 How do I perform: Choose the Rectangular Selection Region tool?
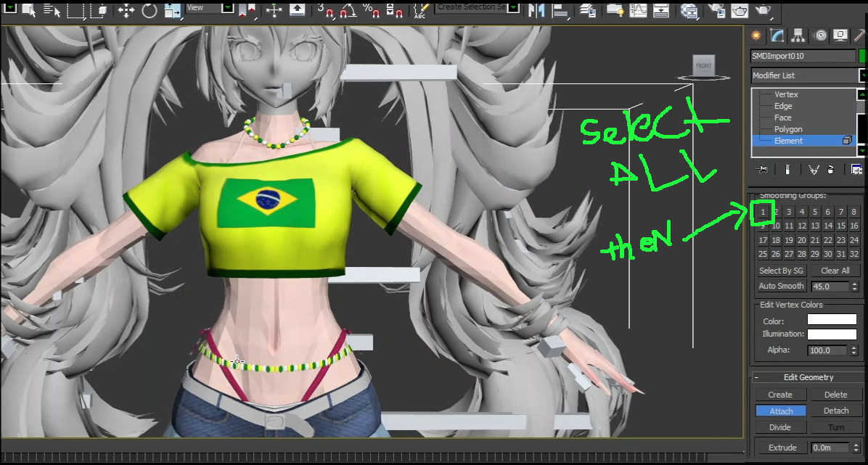76,9
